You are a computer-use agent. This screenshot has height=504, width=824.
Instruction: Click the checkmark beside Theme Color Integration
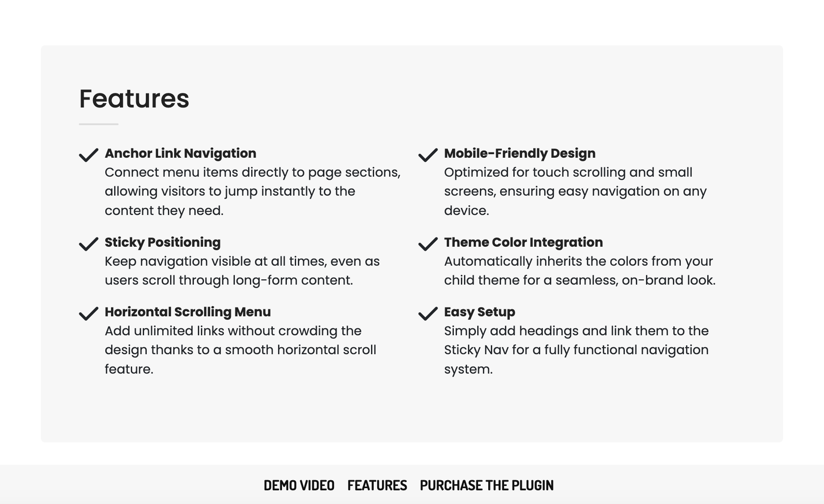coord(428,244)
